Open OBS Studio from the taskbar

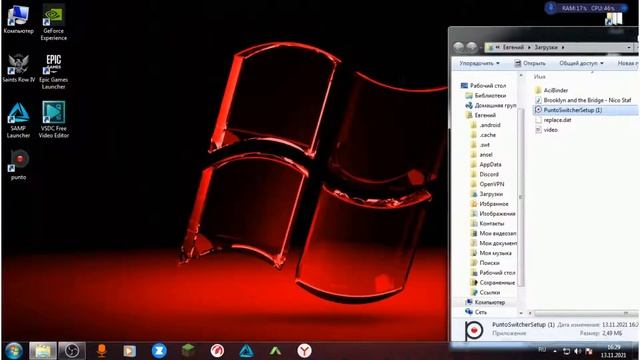click(72, 351)
